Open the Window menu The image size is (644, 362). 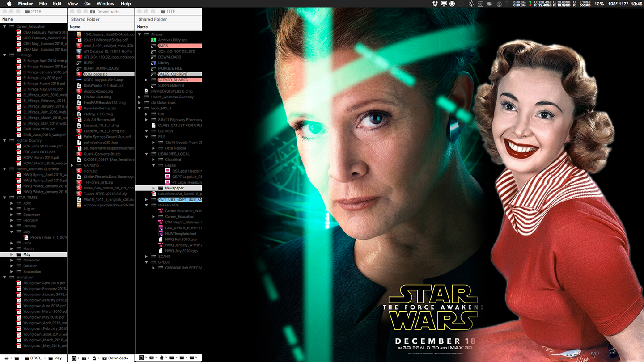(106, 4)
